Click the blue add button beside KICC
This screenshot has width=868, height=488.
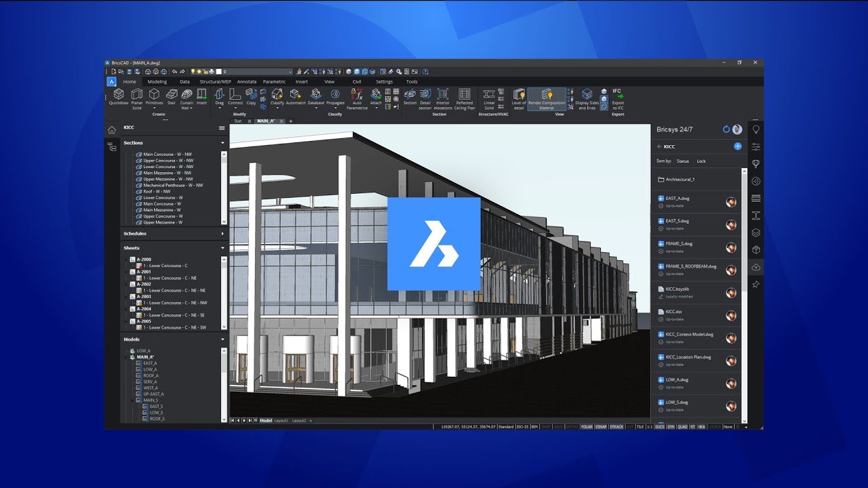(738, 146)
